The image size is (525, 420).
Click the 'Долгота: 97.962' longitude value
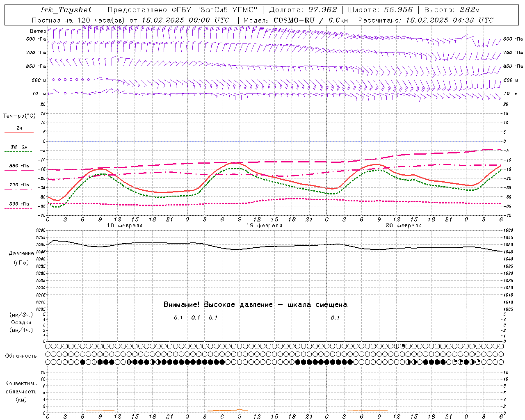303,10
